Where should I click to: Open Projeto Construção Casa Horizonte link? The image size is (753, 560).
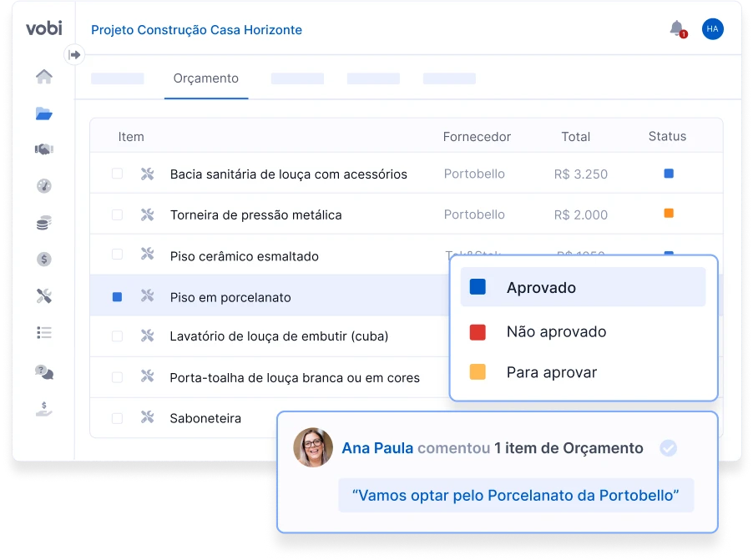point(196,30)
